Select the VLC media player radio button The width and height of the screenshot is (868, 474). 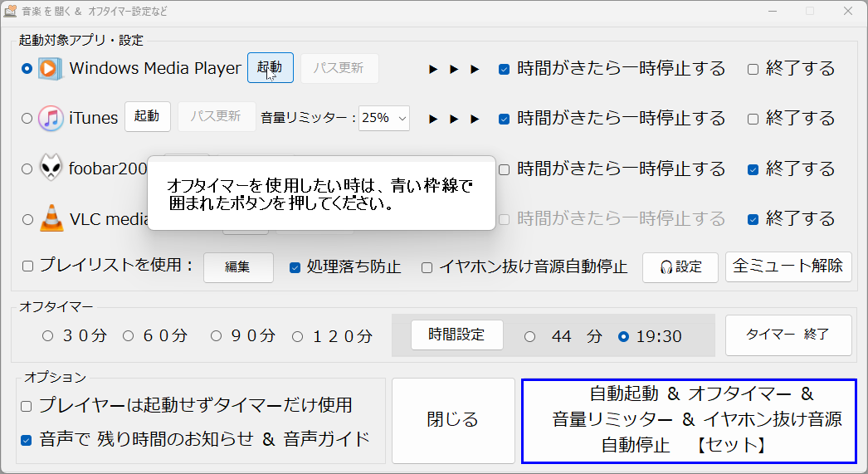point(27,220)
